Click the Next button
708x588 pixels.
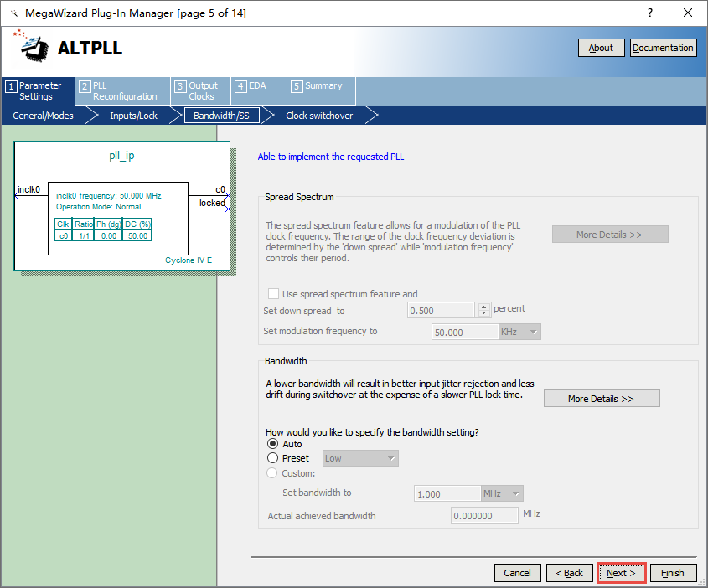622,573
